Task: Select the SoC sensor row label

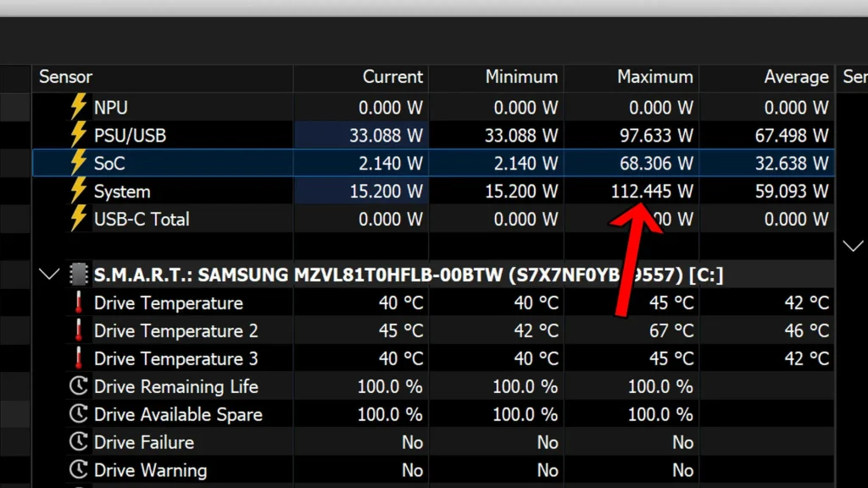Action: (109, 164)
